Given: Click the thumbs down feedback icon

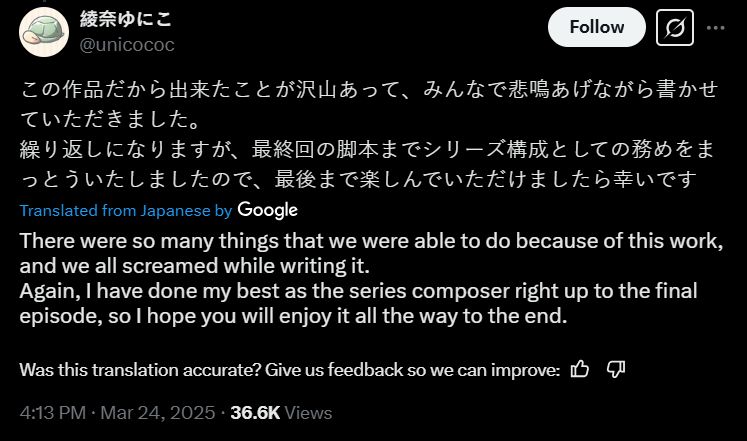Looking at the screenshot, I should [x=616, y=370].
